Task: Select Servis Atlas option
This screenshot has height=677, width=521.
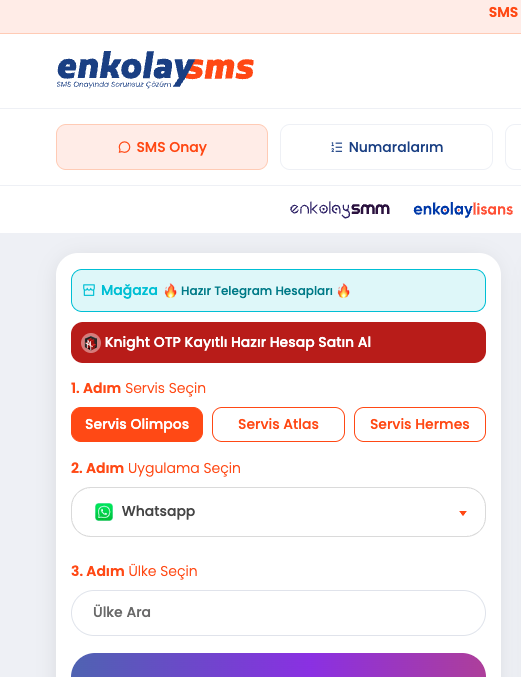Action: [278, 424]
